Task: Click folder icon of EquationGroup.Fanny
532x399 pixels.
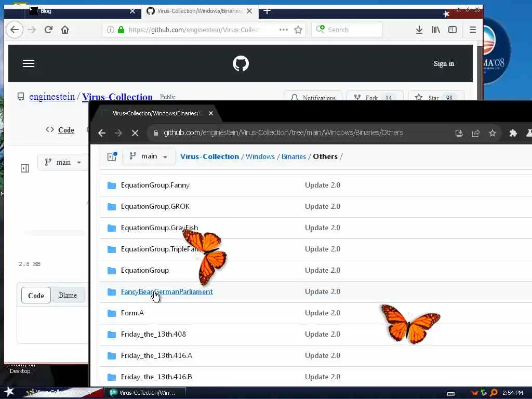Action: pos(112,185)
